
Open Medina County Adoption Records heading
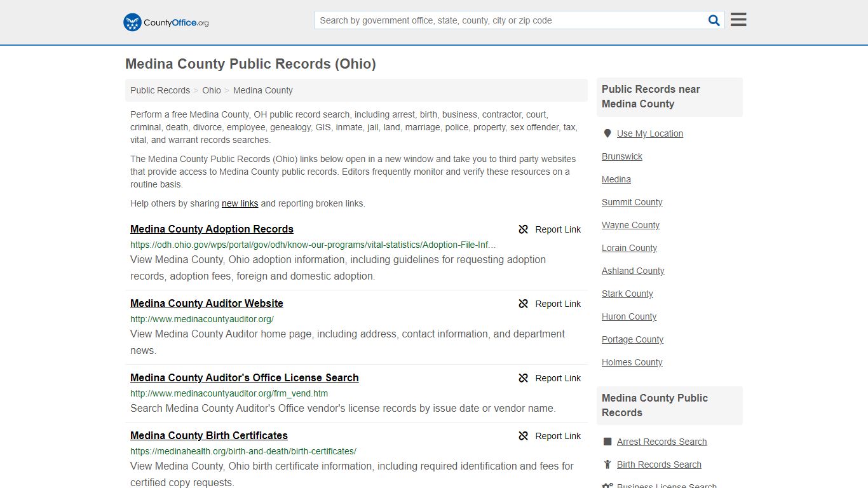212,229
